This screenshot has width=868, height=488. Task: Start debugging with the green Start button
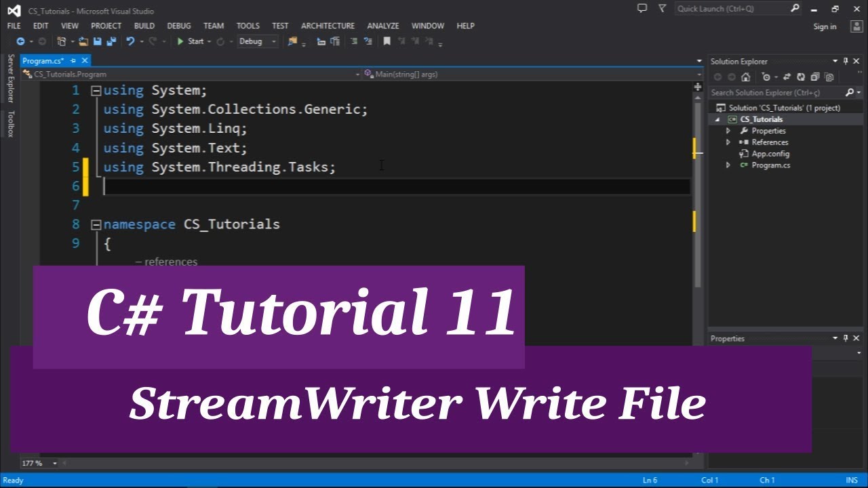point(191,41)
